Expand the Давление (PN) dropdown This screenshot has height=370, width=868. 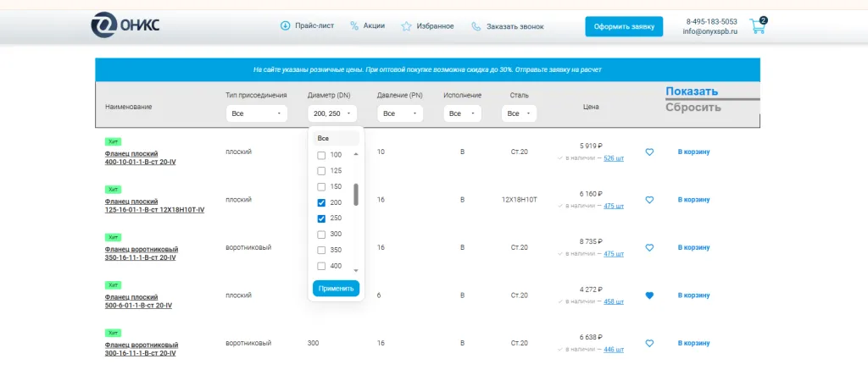399,113
